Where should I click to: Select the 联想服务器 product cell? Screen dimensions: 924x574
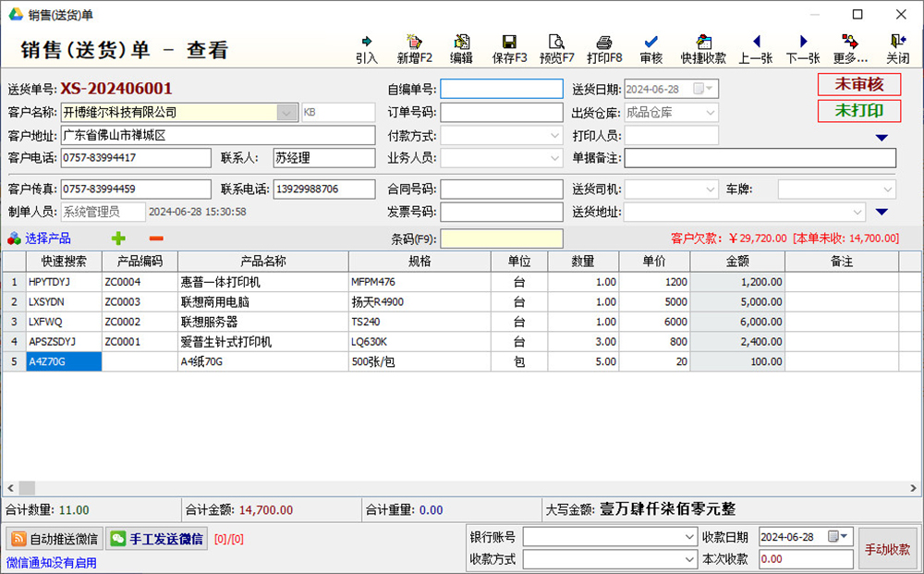[x=262, y=322]
